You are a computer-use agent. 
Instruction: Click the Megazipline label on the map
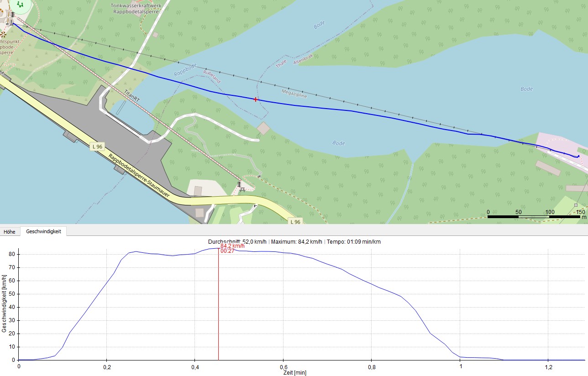click(294, 94)
